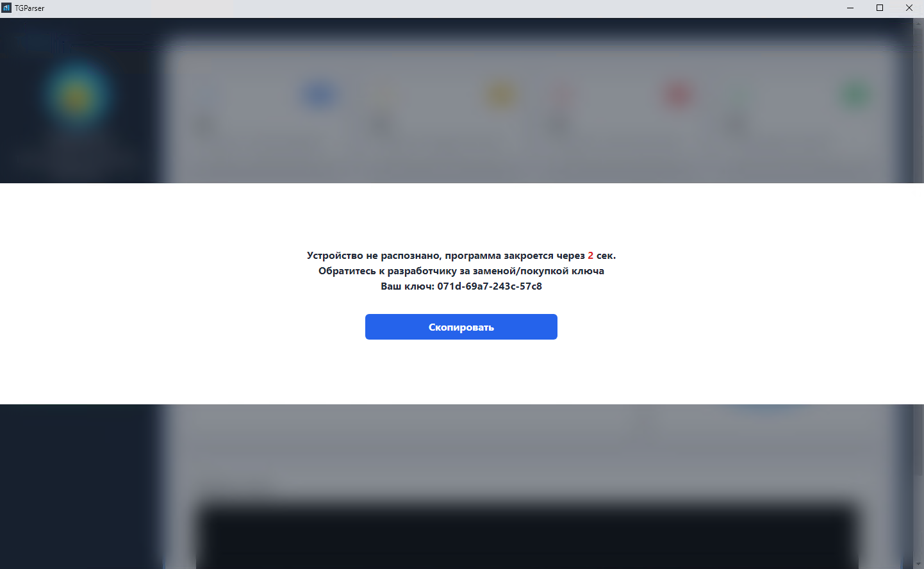Click the blurred green icon in top panel
Viewport: 924px width, 569px height.
855,96
